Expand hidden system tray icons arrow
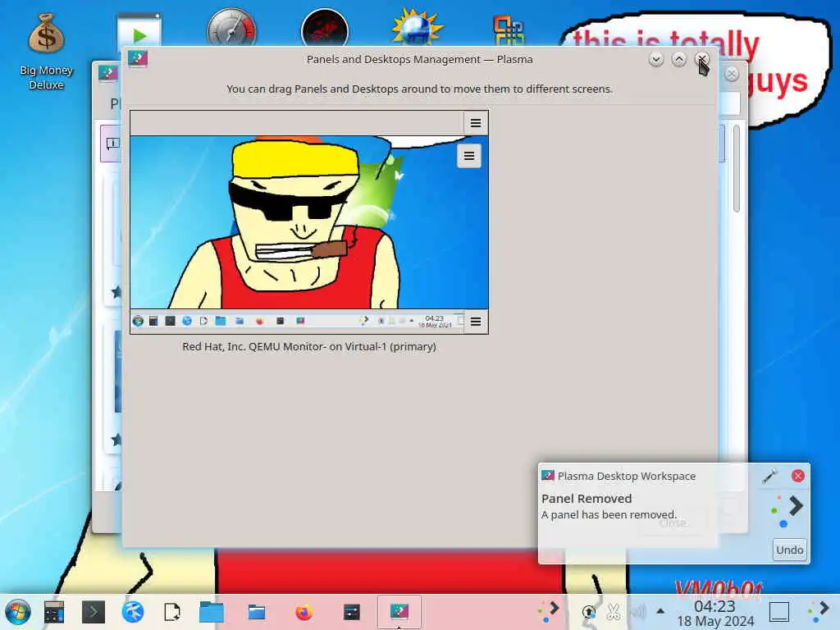The height and width of the screenshot is (630, 840). point(660,611)
